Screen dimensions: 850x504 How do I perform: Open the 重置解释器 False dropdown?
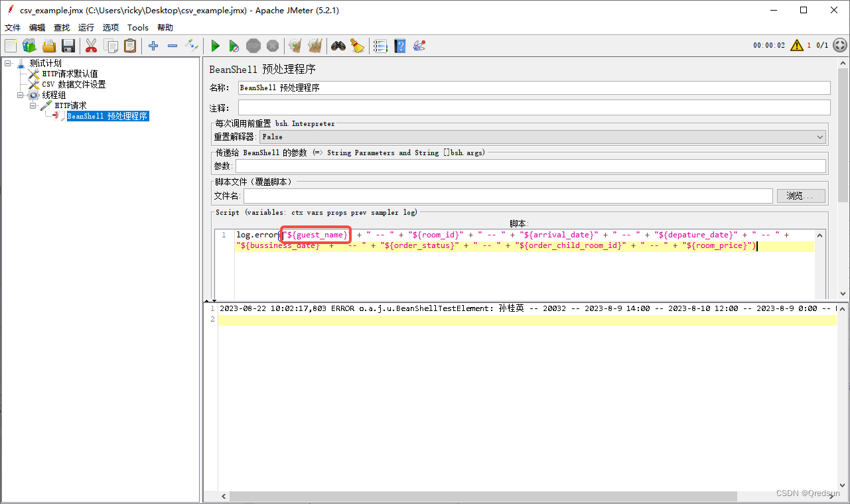click(x=543, y=137)
